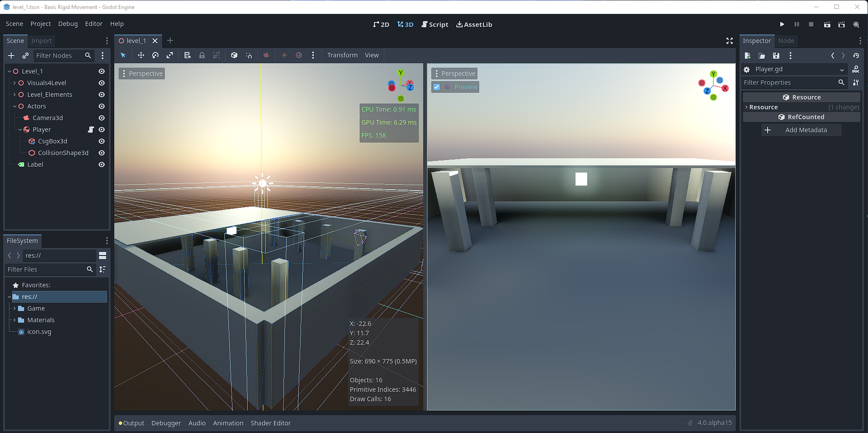Save the current resource with the save icon
This screenshot has width=868, height=433.
(776, 56)
